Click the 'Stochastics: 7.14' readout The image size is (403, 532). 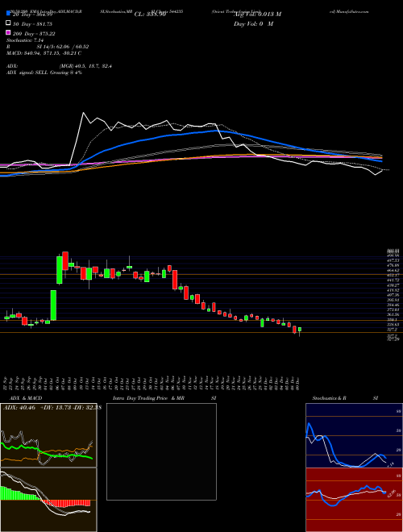click(x=25, y=40)
